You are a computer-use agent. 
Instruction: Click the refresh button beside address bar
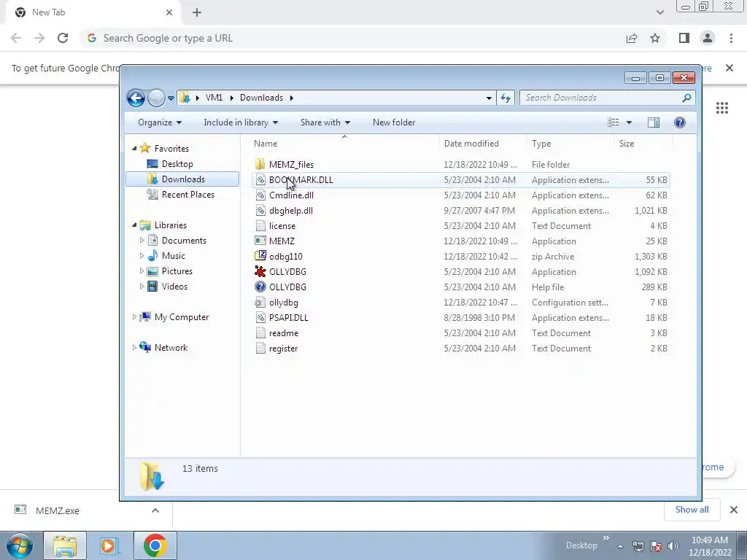(506, 98)
